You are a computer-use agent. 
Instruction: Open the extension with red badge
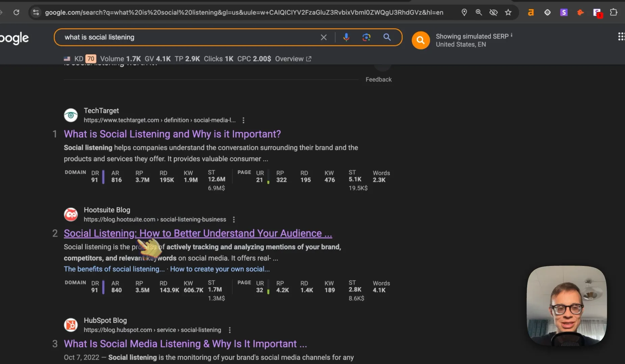click(x=597, y=13)
